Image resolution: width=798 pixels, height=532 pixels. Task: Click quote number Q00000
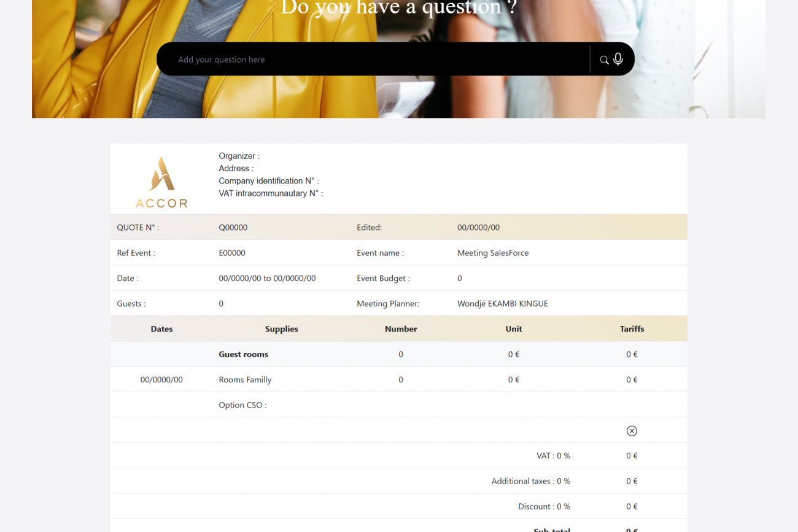pos(233,228)
